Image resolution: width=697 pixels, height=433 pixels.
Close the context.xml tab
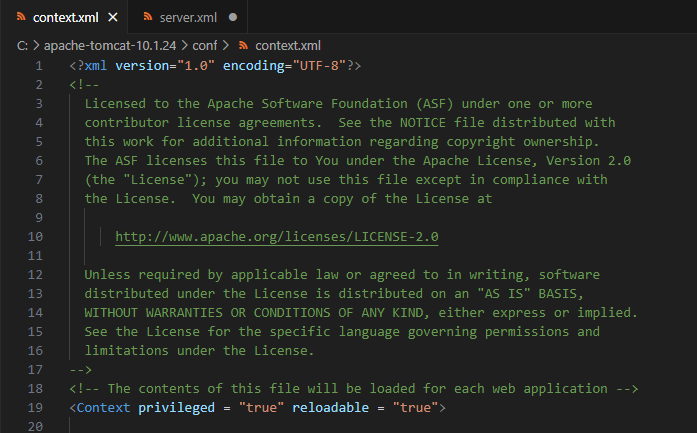113,17
